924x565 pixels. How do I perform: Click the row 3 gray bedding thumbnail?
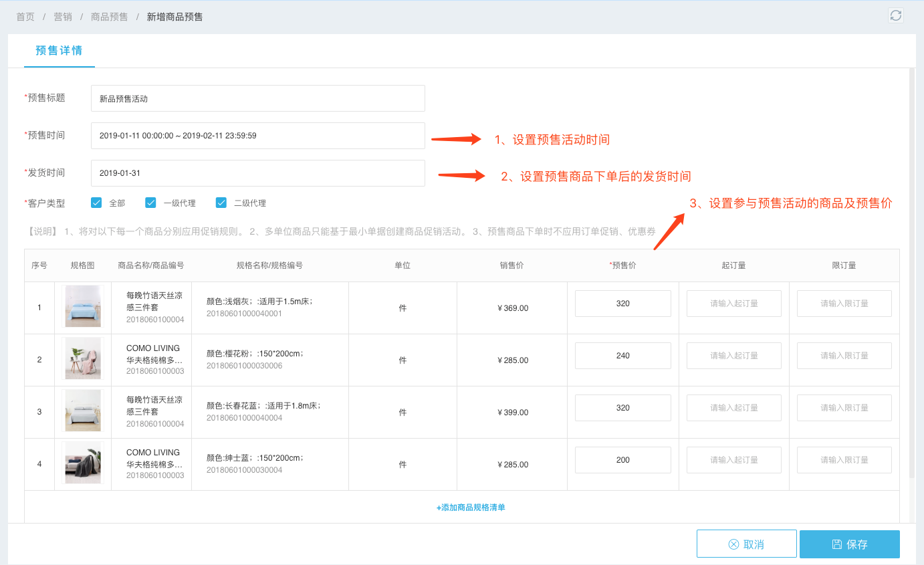click(x=83, y=411)
